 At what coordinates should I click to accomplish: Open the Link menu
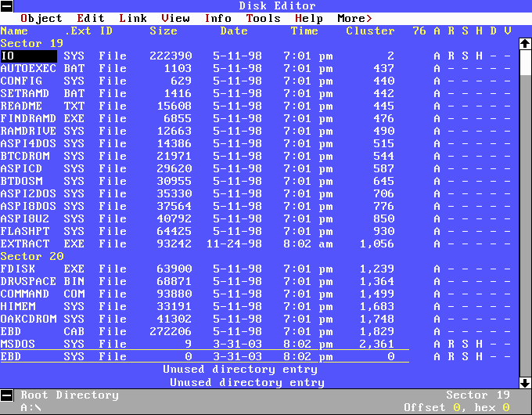tap(133, 18)
